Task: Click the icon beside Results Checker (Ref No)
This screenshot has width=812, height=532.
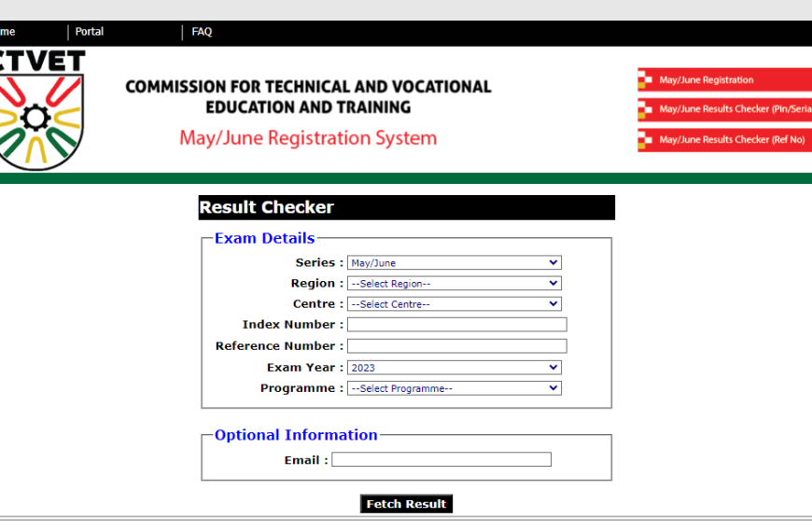Action: (x=645, y=140)
